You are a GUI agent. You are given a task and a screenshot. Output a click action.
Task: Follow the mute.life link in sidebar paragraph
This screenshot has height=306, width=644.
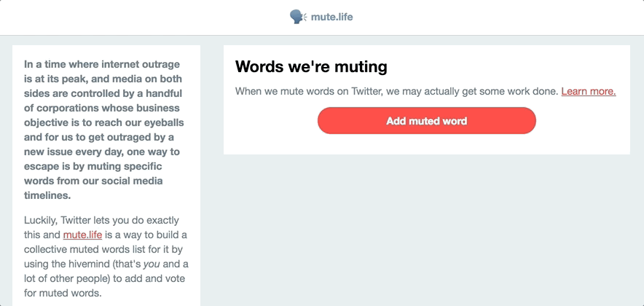tap(82, 235)
